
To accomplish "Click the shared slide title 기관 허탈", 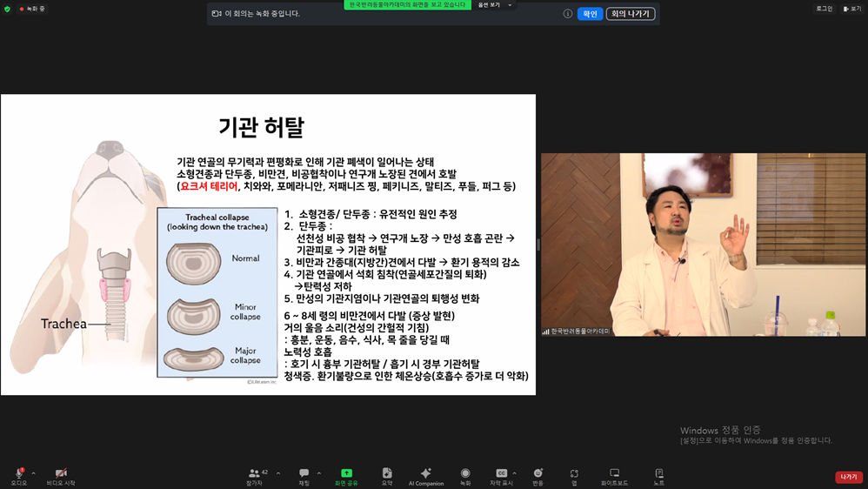I will tap(261, 127).
